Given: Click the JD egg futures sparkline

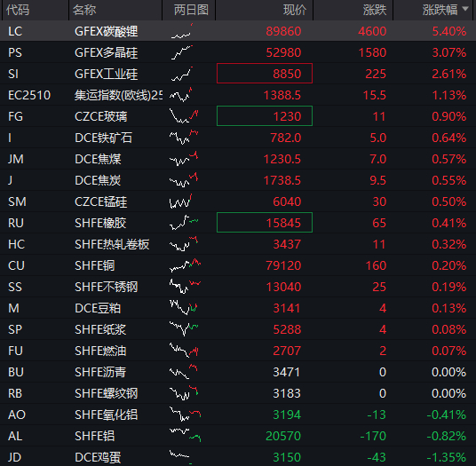Looking at the screenshot, I should point(180,457).
